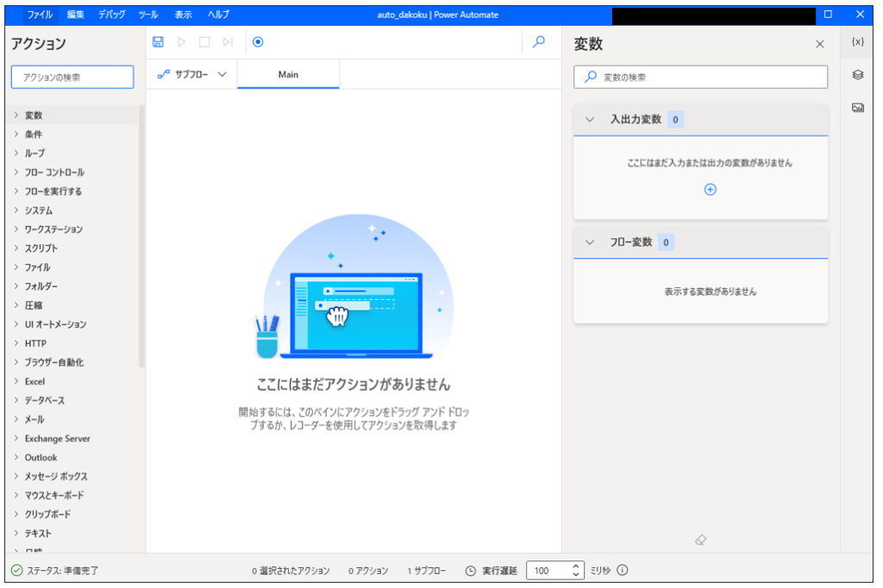Close the 変数 pane
Screen dimensions: 883x588
tap(820, 44)
